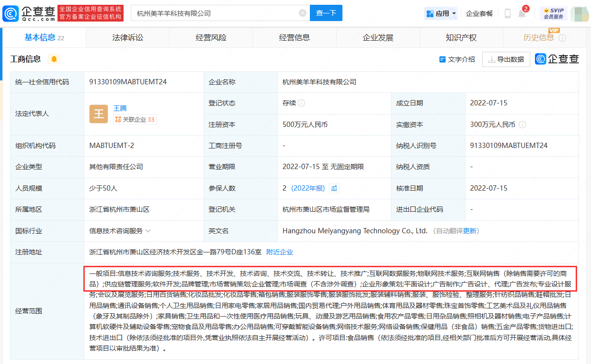The image size is (591, 364).
Task: Open 企业套餐 link
Action: 479,13
